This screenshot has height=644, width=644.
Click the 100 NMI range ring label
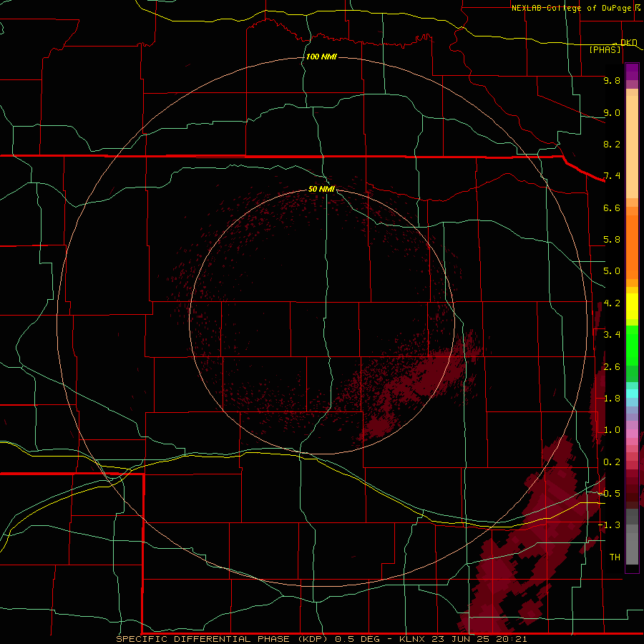coord(321,57)
